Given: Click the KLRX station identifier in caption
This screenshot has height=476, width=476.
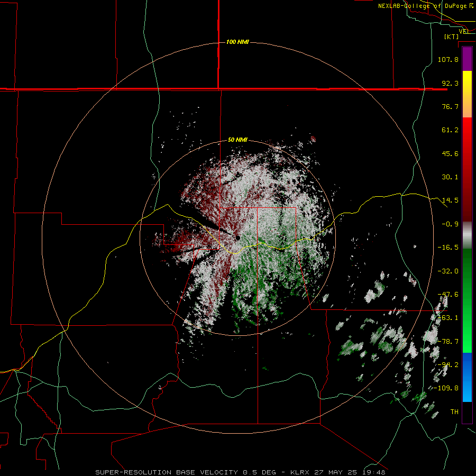Looking at the screenshot, I should pos(300,472).
